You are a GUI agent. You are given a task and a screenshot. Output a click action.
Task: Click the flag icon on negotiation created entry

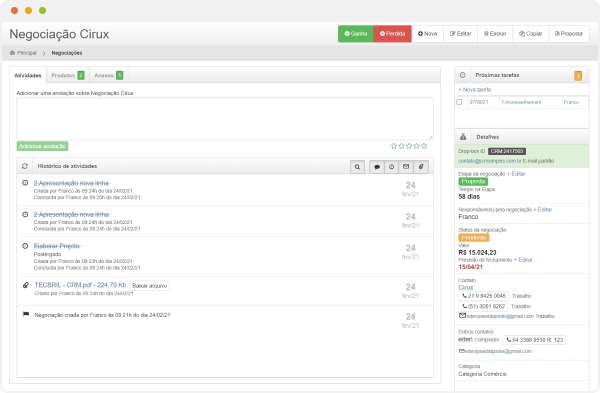tap(26, 315)
